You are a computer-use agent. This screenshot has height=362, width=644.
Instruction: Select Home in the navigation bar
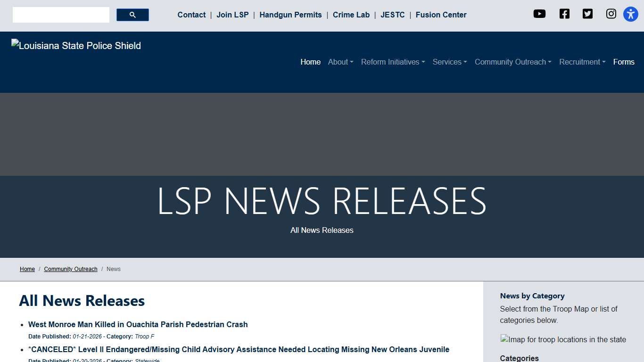tap(310, 62)
